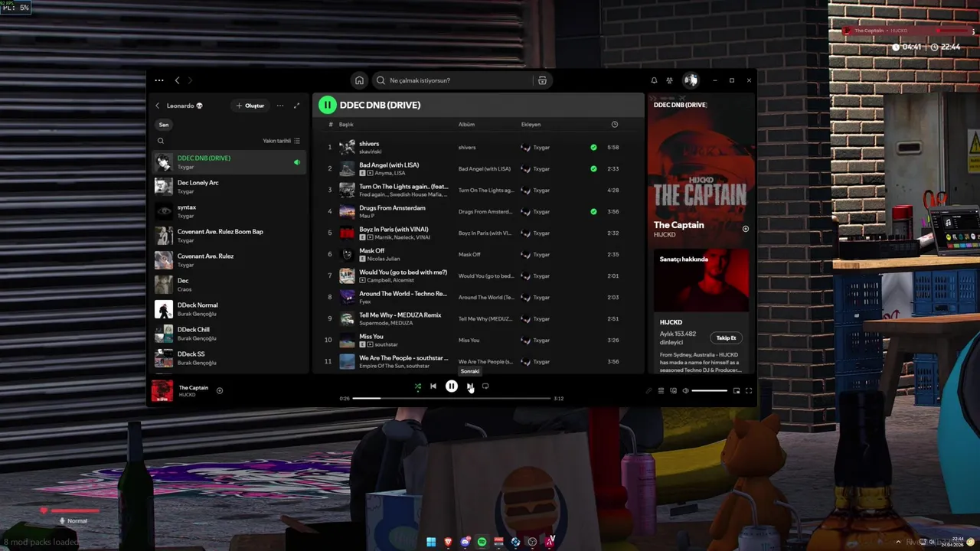This screenshot has width=980, height=551.
Task: Sort by the Başlık column
Action: point(346,125)
